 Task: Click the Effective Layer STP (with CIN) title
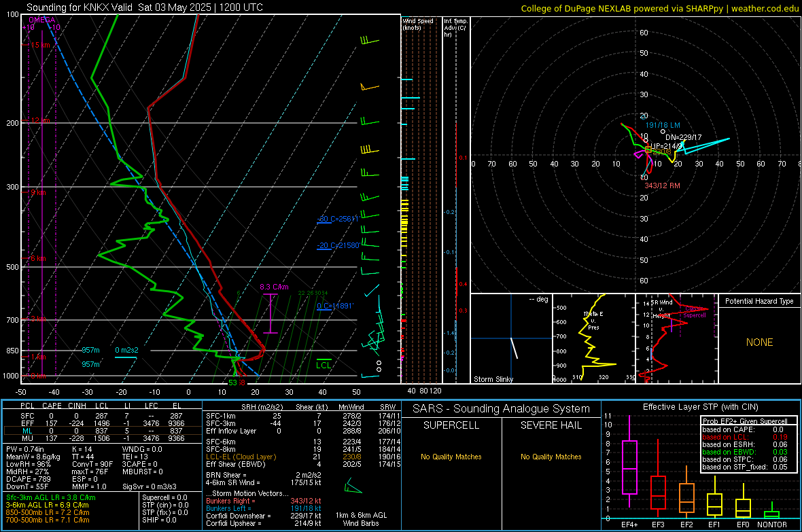tap(701, 407)
